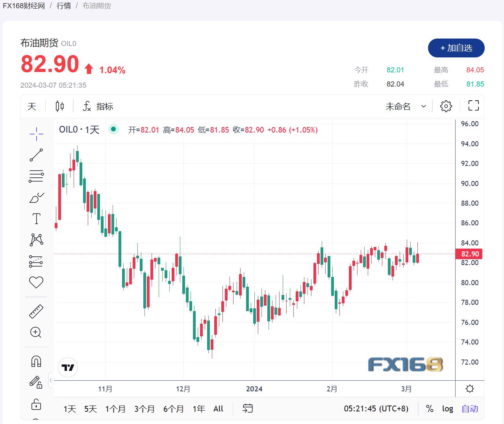Expand the 未命名 layout dropdown
The height and width of the screenshot is (424, 504).
pyautogui.click(x=406, y=106)
